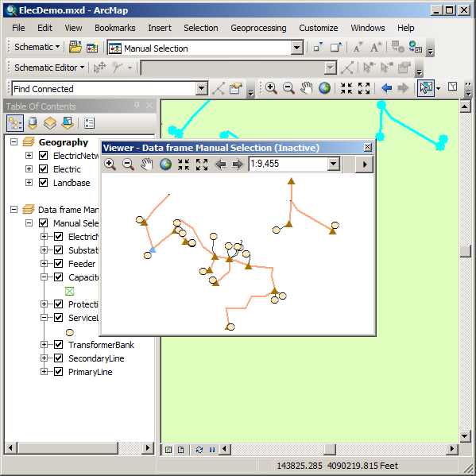Screen dimensions: 476x476
Task: Go to previous extent in Viewer window
Action: coord(221,164)
